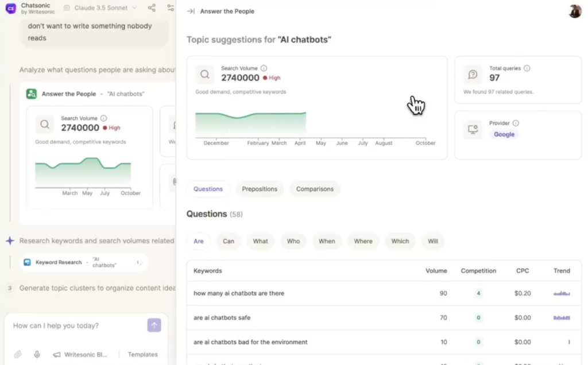The image size is (588, 365).
Task: Select the Can question filter
Action: [x=229, y=241]
